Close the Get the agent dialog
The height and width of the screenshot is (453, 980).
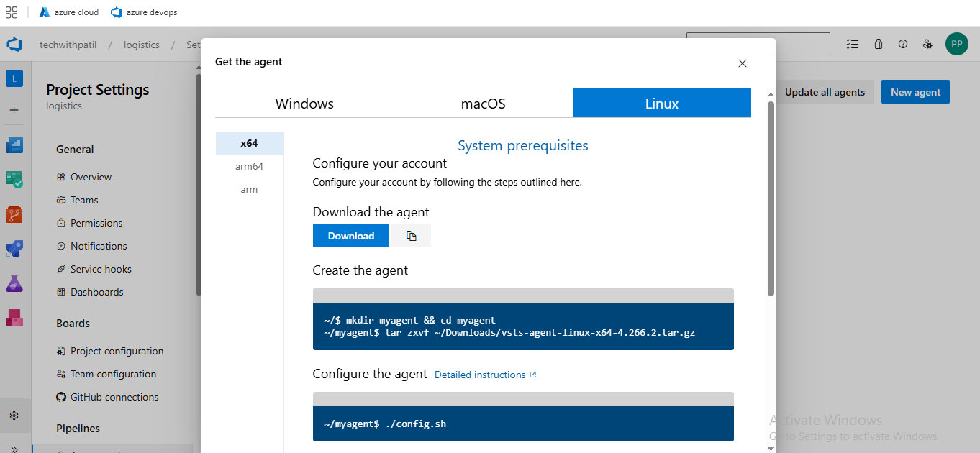(743, 63)
